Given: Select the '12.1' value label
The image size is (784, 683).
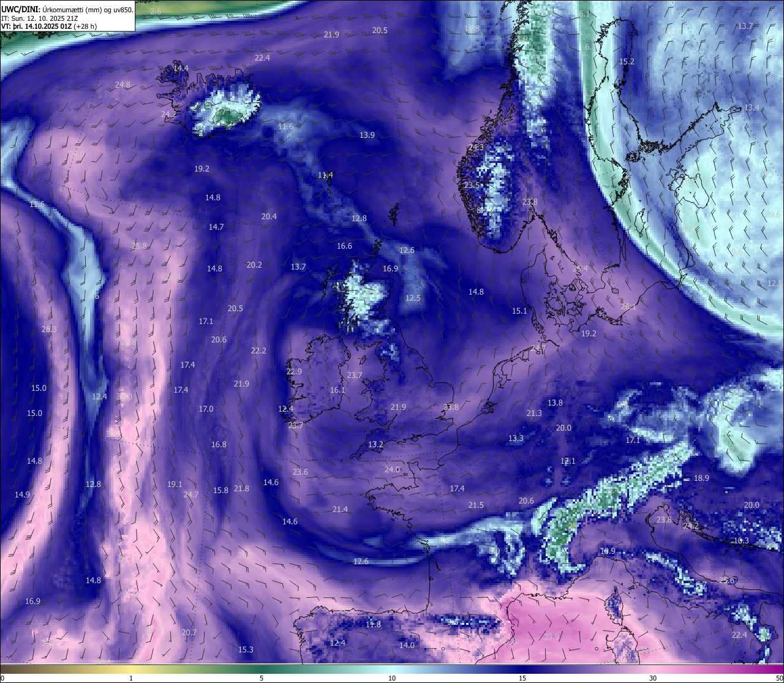Looking at the screenshot, I should 568,461.
